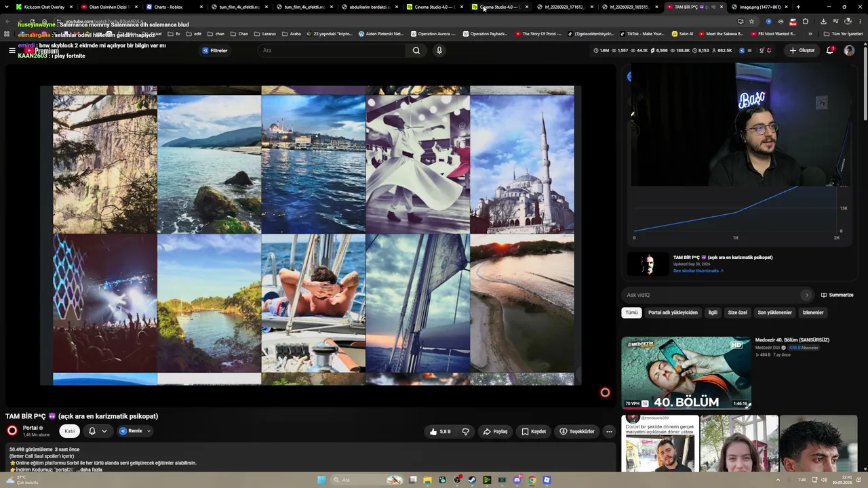This screenshot has height=488, width=868.
Task: Open the three-dot more actions menu
Action: tap(608, 431)
